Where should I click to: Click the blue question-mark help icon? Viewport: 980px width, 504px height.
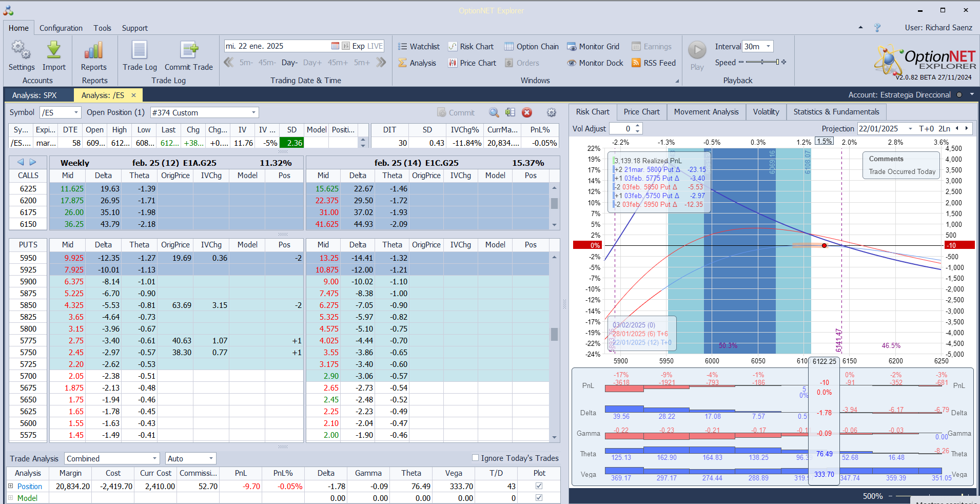pyautogui.click(x=877, y=28)
